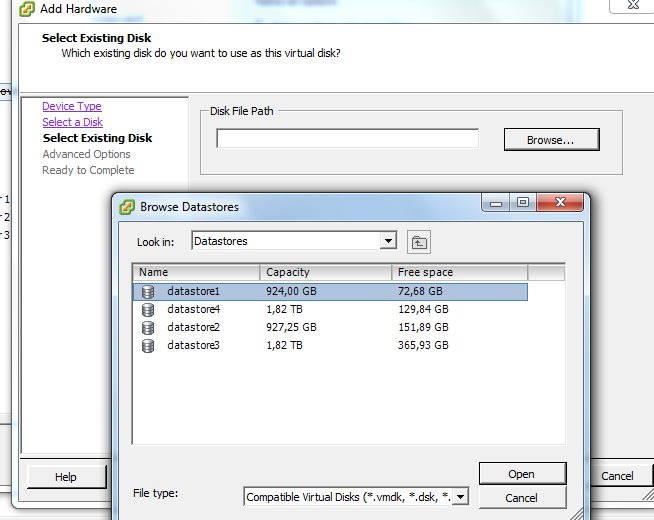Click Open in Browse Datastores

pos(522,474)
